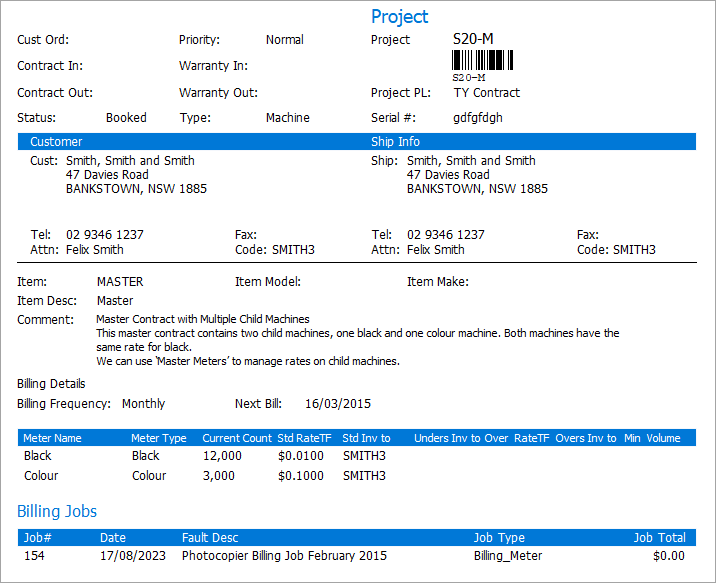The height and width of the screenshot is (583, 716).
Task: Click the Meter Name column header
Action: click(x=53, y=438)
